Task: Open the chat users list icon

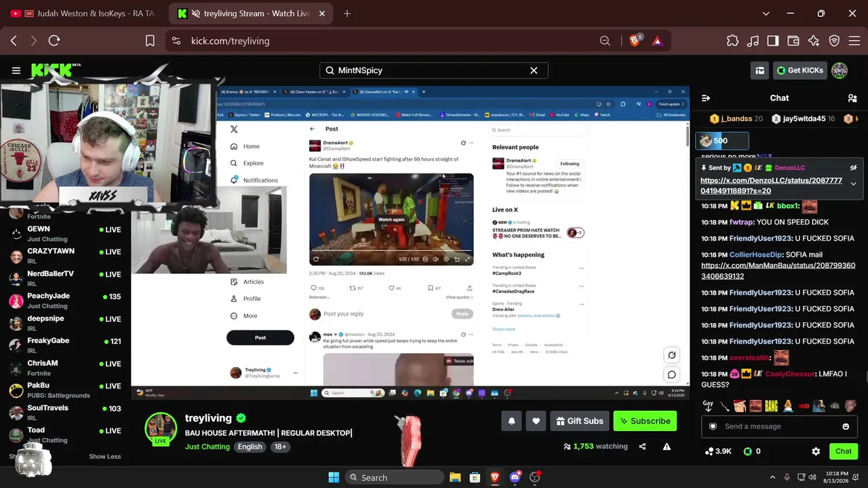Action: pyautogui.click(x=852, y=98)
